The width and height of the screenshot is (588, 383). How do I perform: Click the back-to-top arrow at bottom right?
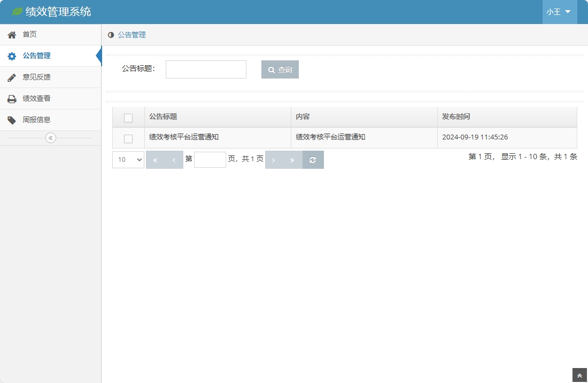pos(580,375)
